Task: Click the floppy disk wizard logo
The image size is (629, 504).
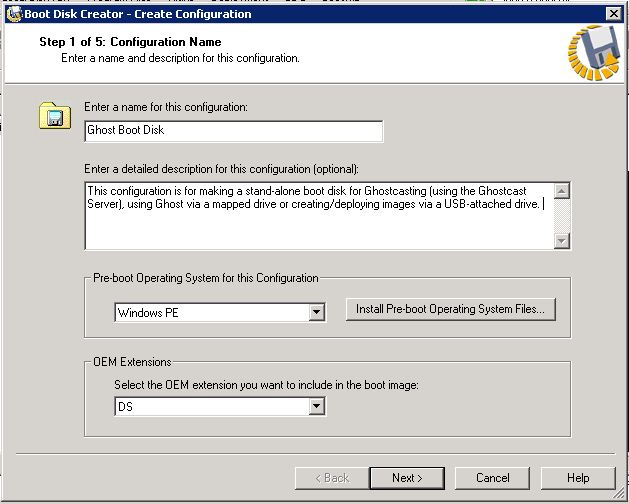Action: [x=594, y=53]
